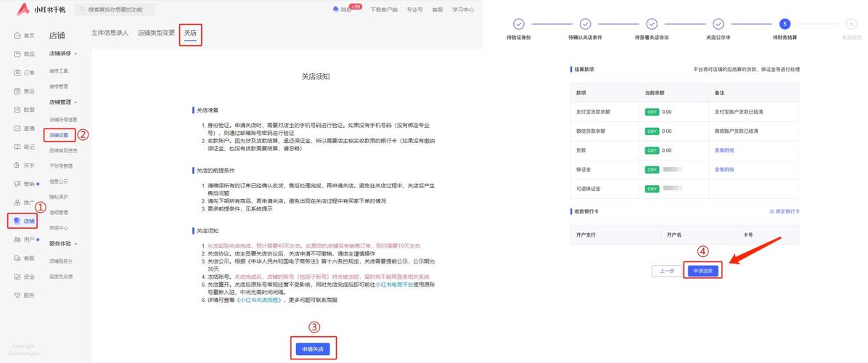This screenshot has width=868, height=363.
Task: Open the 小红书电商平台 link
Action: coord(395,284)
